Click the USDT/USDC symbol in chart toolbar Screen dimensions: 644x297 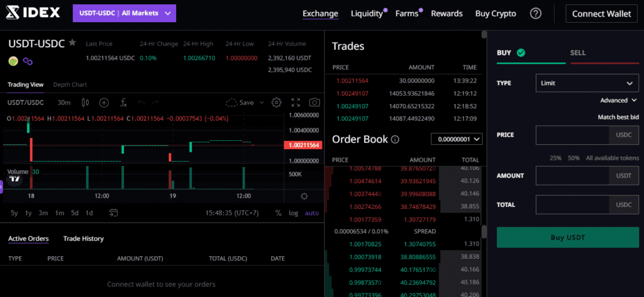coord(25,103)
